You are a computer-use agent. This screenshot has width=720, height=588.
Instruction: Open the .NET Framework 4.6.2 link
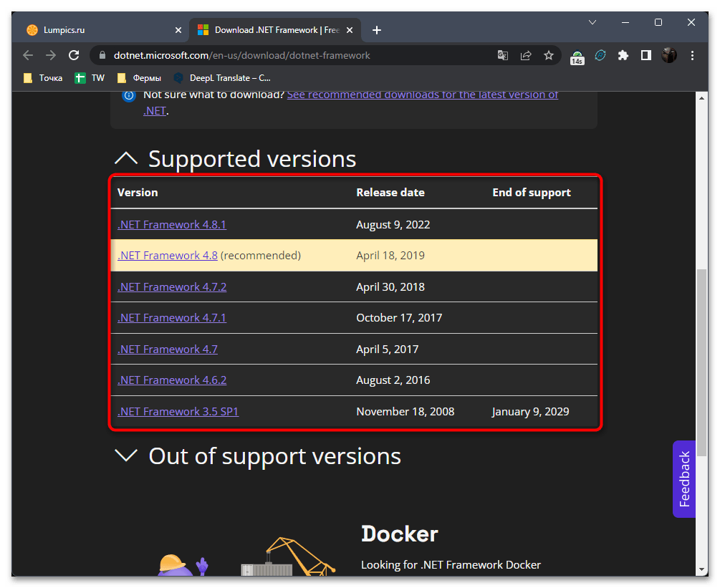[x=172, y=380]
